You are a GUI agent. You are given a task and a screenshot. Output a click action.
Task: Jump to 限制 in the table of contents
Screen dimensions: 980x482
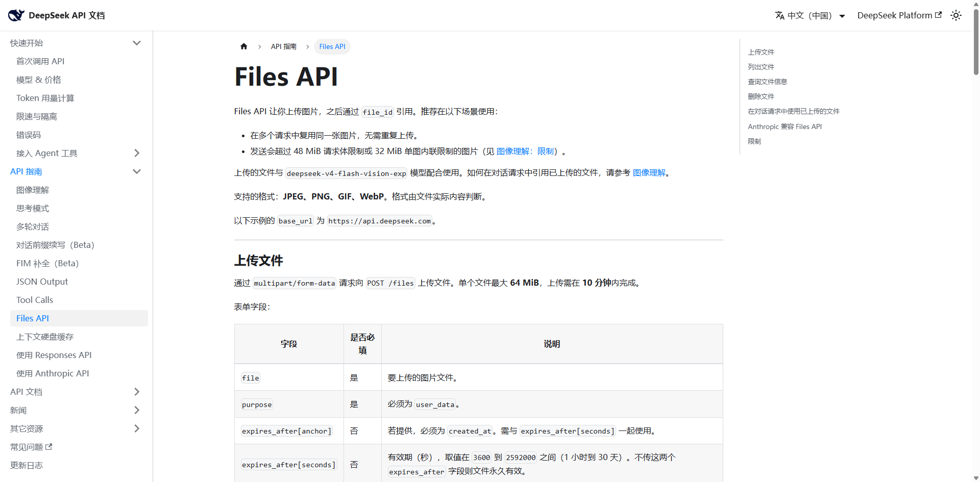point(754,141)
